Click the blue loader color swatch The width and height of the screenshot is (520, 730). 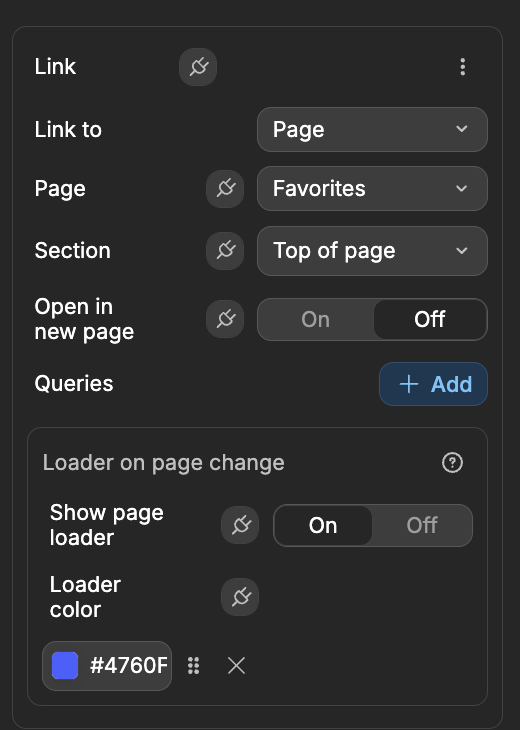pyautogui.click(x=65, y=666)
